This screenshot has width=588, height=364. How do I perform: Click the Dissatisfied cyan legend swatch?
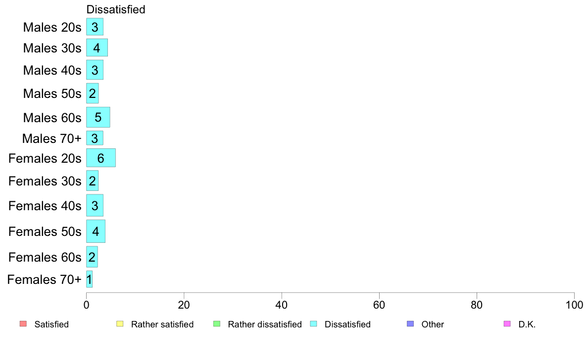[x=313, y=324]
